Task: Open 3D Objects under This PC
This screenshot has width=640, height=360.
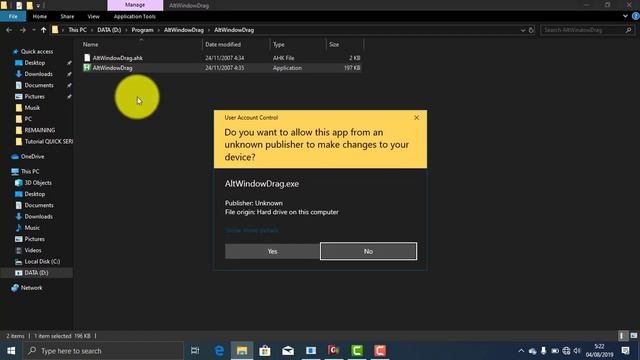Action: tap(38, 183)
